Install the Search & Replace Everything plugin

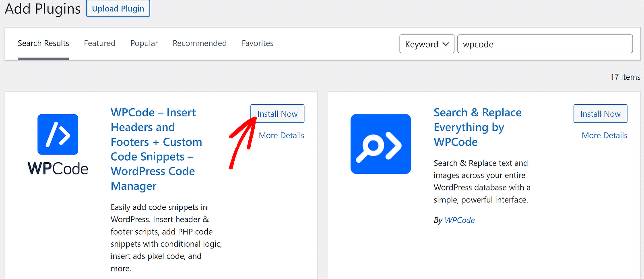(600, 114)
